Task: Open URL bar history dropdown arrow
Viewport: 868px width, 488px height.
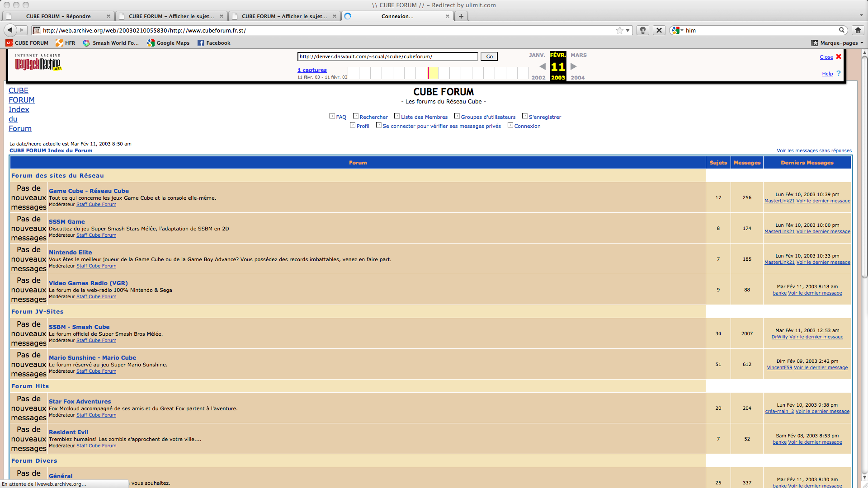Action: tap(627, 30)
